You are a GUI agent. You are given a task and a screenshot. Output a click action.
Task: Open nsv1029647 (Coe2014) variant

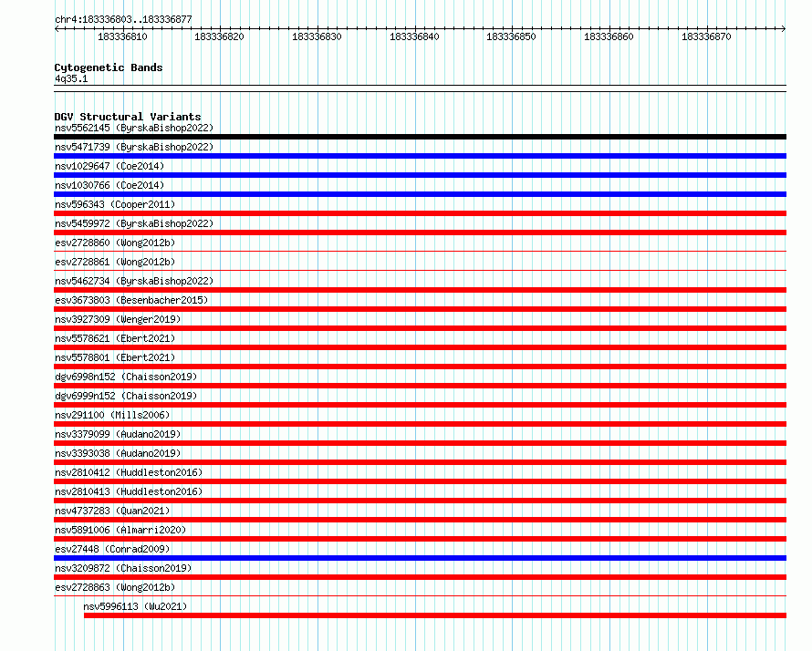coord(109,166)
